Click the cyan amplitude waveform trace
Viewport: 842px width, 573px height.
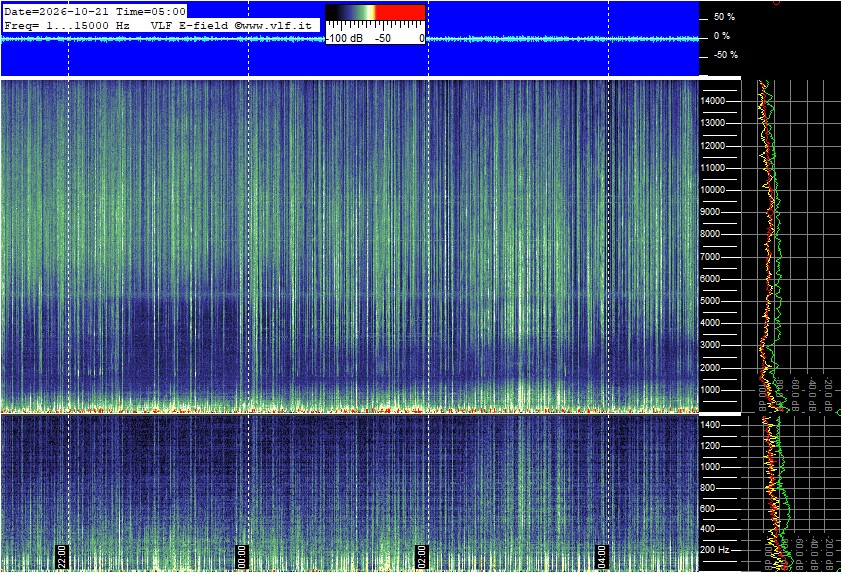349,39
